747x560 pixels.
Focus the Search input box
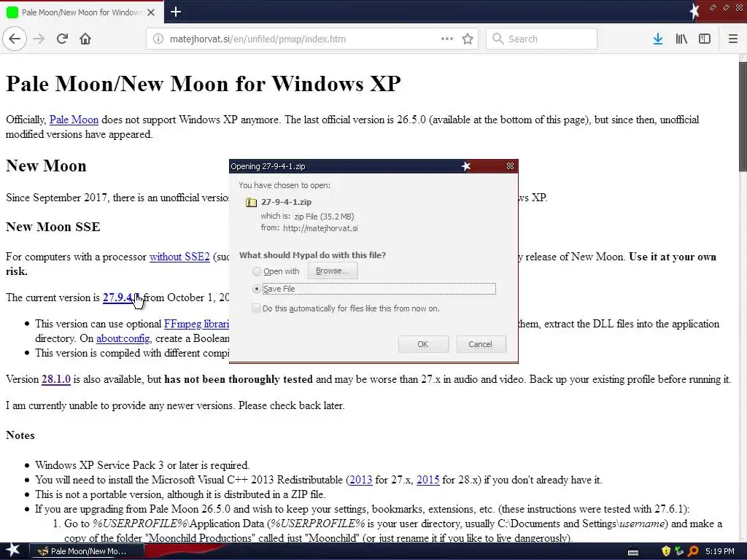tap(542, 39)
